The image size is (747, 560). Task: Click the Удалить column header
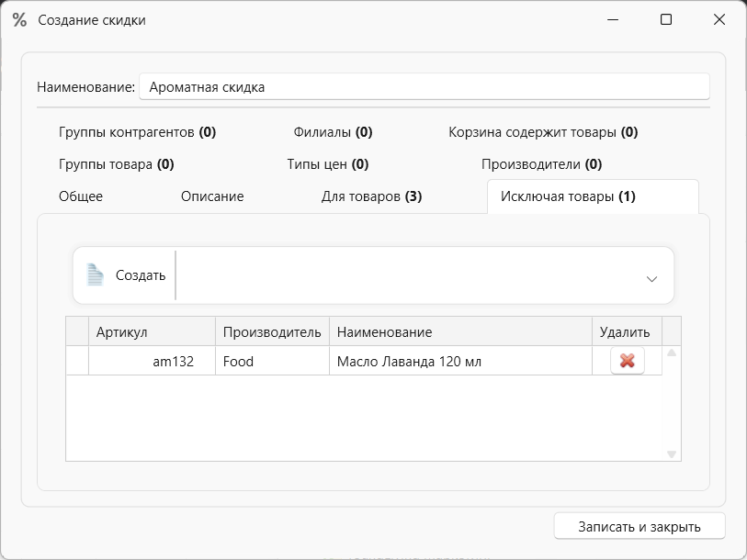[627, 331]
